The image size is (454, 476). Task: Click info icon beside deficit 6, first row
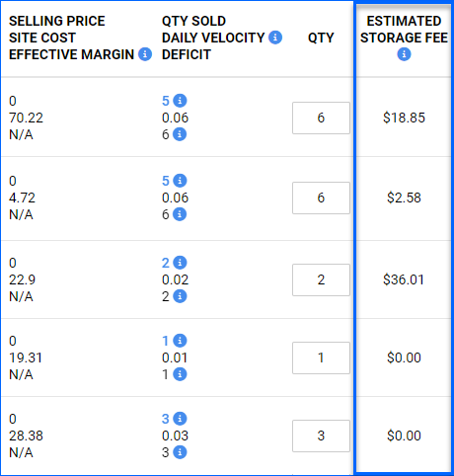(x=180, y=134)
